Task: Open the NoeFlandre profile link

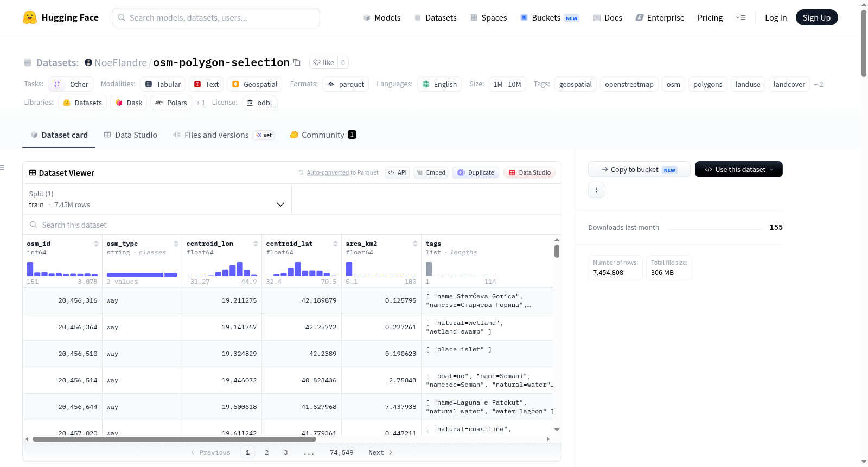Action: click(x=120, y=62)
